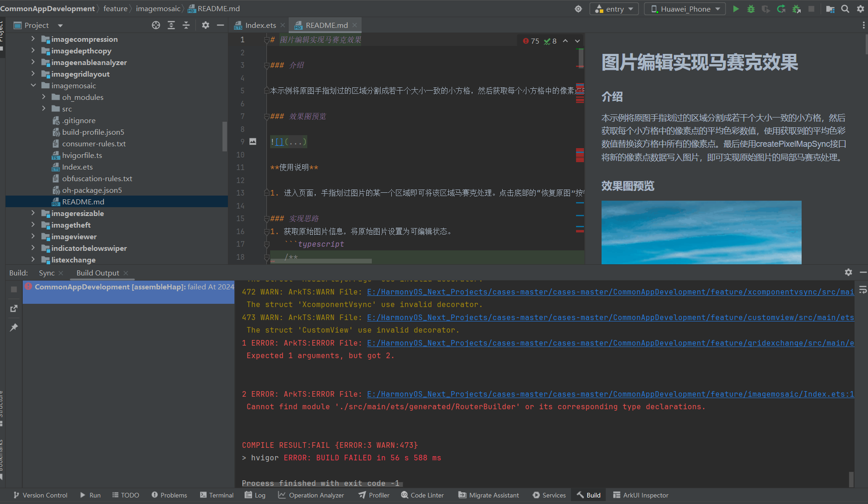Open Project panel gear options
The height and width of the screenshot is (504, 868).
pyautogui.click(x=206, y=25)
